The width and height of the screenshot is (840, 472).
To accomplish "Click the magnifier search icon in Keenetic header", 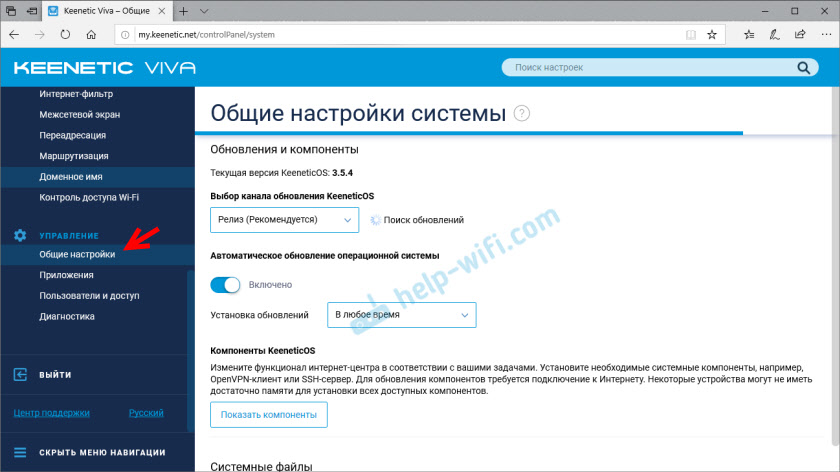I will click(803, 68).
